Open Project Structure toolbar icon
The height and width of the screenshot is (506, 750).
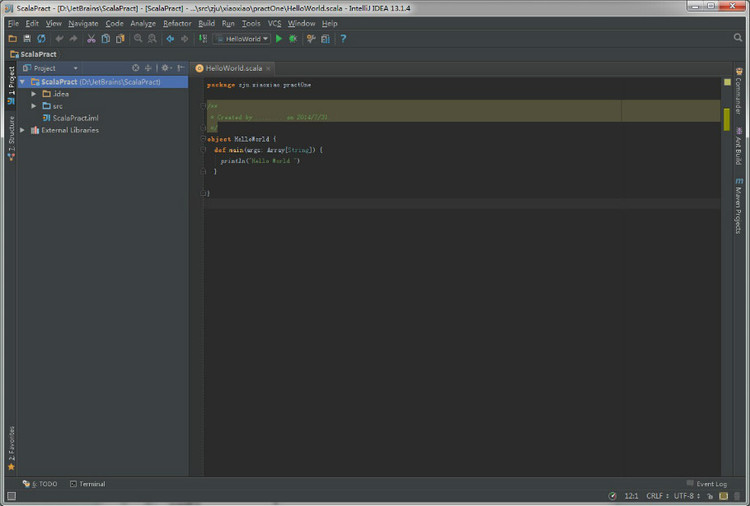tap(325, 39)
